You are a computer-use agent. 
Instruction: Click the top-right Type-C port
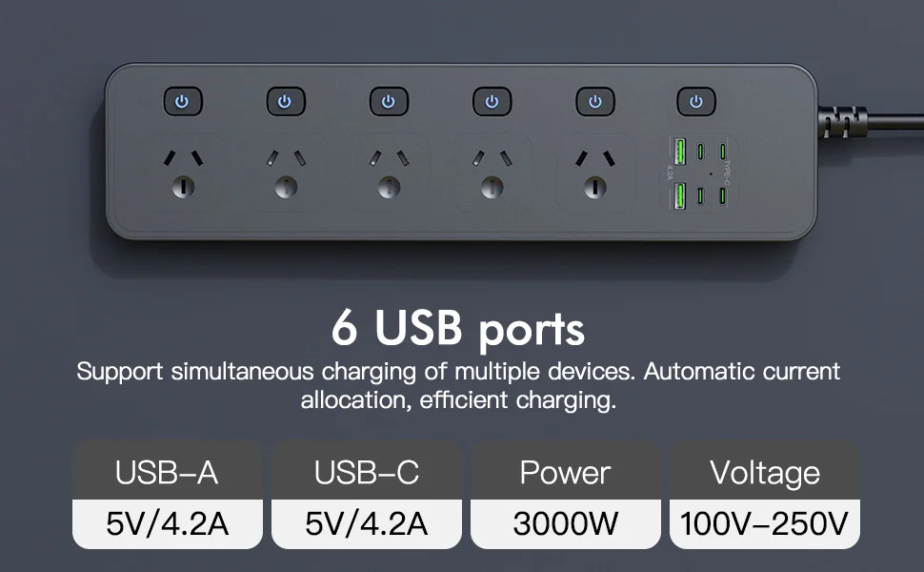(722, 152)
